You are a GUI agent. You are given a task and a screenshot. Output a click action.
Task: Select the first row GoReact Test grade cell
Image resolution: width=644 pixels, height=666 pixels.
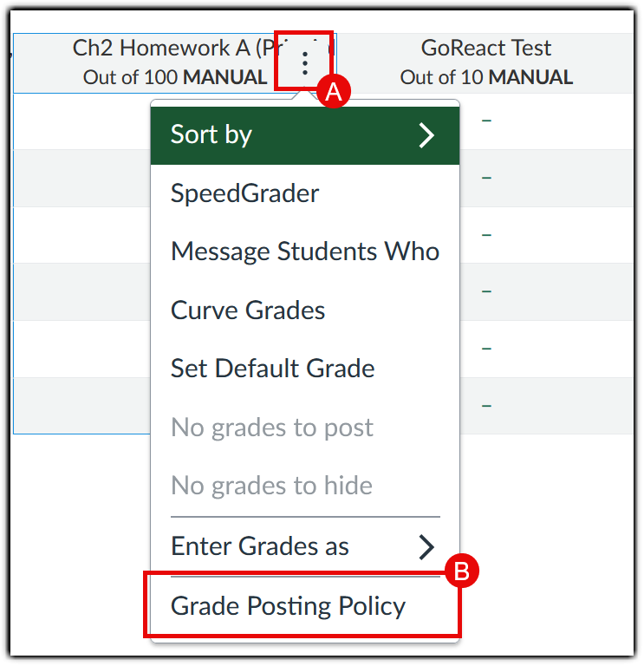[x=486, y=121]
